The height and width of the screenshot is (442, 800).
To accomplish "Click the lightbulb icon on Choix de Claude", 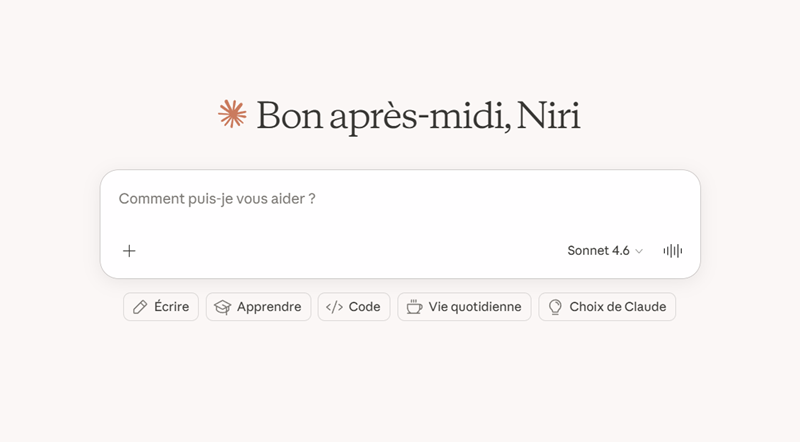I will [x=555, y=307].
